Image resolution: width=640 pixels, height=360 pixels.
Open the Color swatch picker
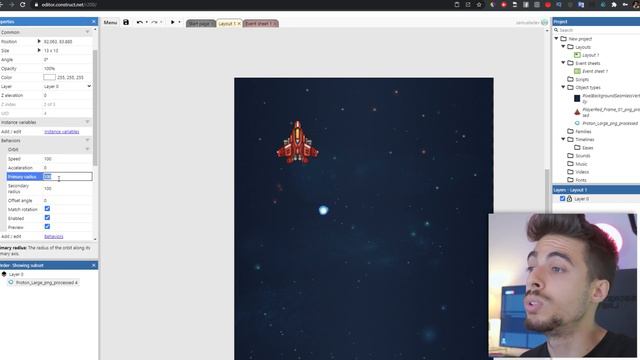point(49,77)
